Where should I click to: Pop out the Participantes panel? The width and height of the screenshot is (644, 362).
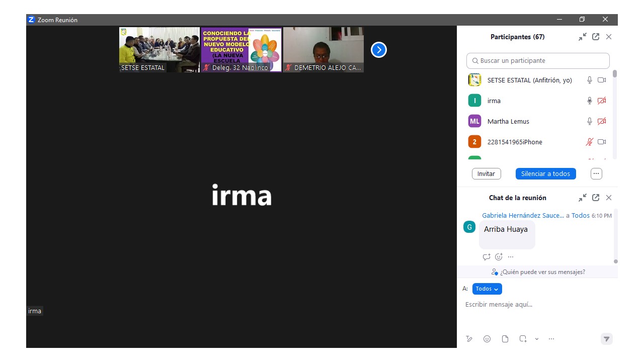point(596,37)
